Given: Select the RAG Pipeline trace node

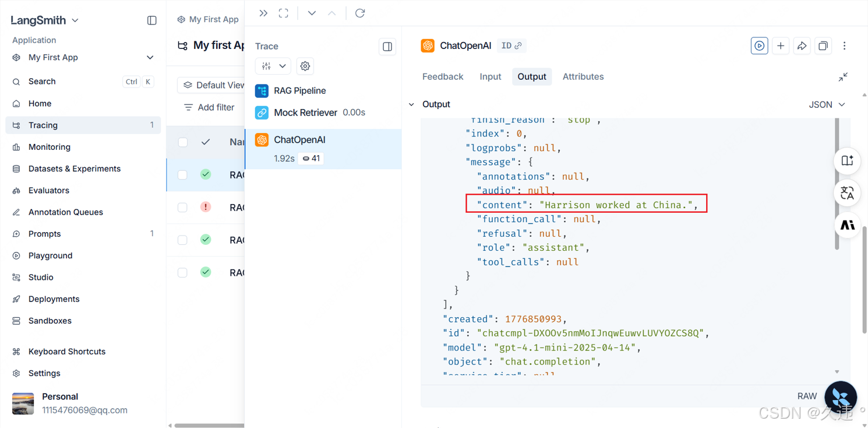Looking at the screenshot, I should point(323,90).
